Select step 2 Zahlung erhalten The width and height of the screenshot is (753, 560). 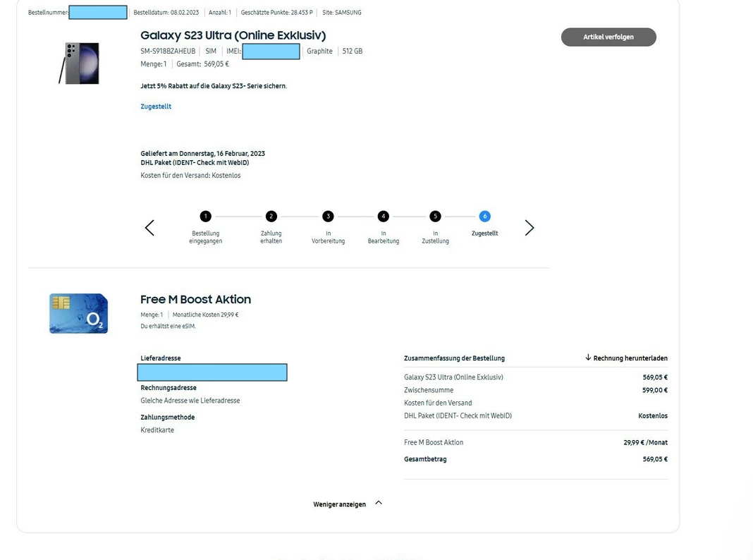coord(271,216)
